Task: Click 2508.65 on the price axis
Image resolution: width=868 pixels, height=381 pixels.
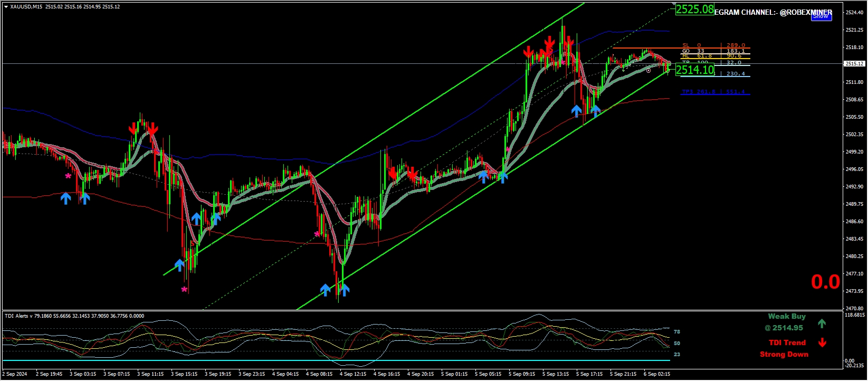Action: point(854,100)
